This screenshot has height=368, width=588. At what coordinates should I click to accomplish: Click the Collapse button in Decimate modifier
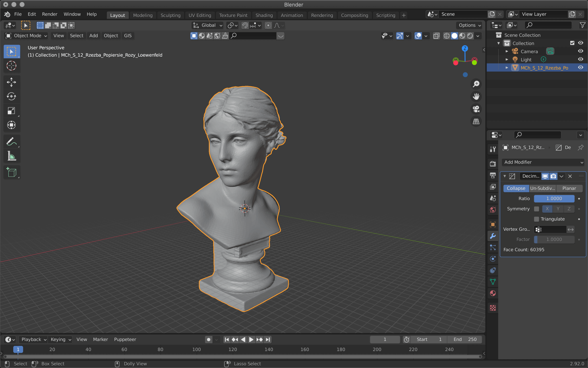click(516, 188)
